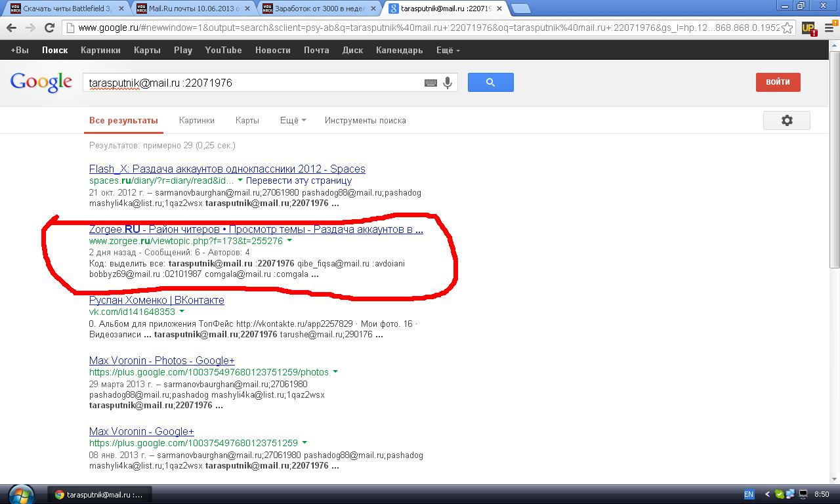
Task: Open Диск in the Google bar
Action: (352, 50)
